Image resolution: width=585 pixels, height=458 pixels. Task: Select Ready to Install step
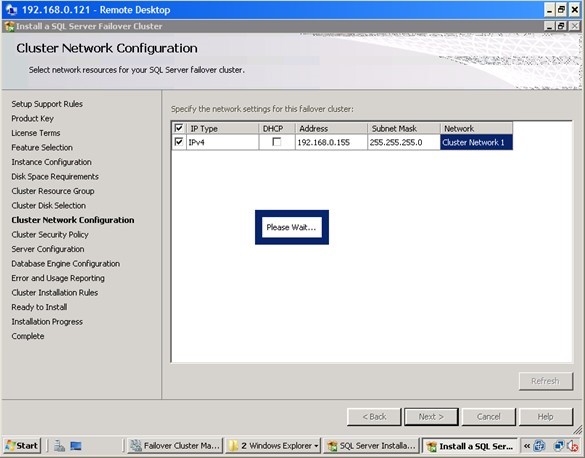coord(39,307)
